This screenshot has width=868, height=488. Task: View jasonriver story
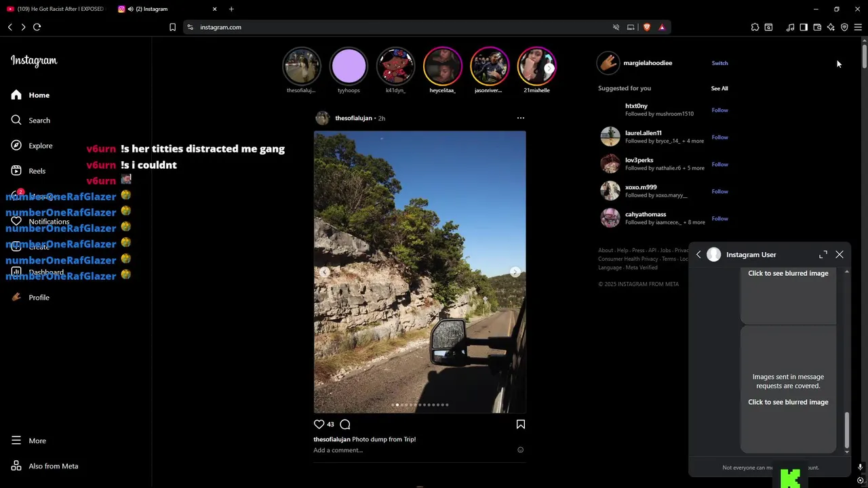coord(489,66)
